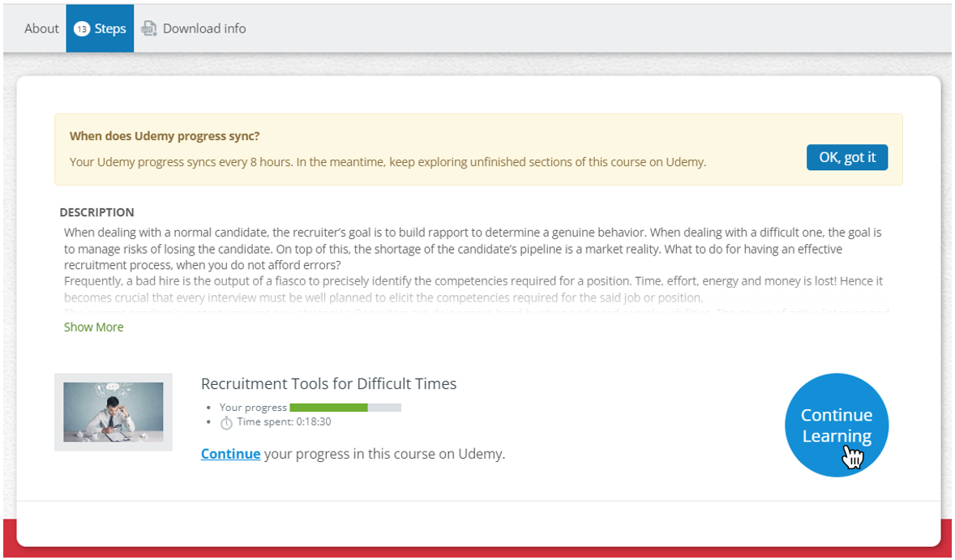The width and height of the screenshot is (955, 560).
Task: Open the Continue link to resume on Udemy
Action: (x=230, y=454)
